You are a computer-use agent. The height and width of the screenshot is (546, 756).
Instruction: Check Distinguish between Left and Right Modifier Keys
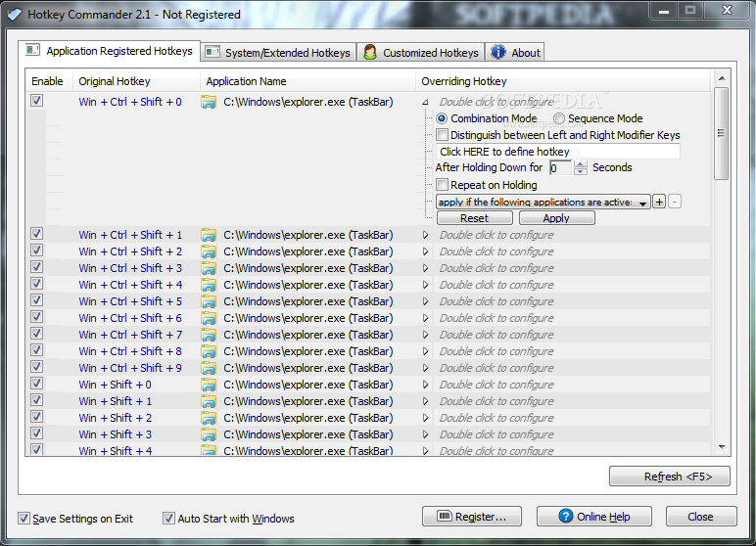442,134
